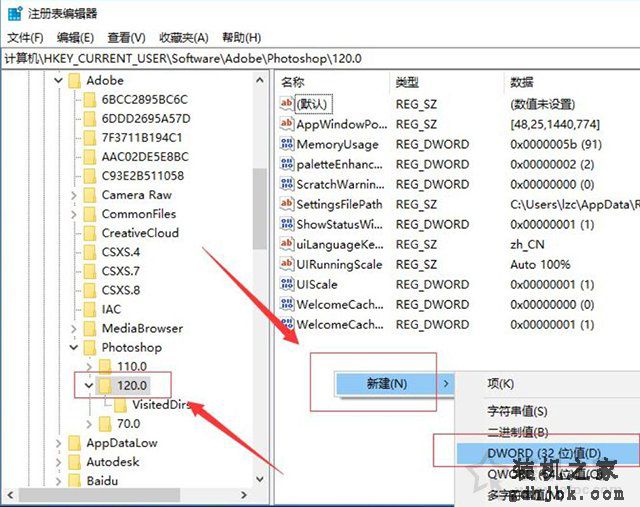Expand the AppDataLow key
The width and height of the screenshot is (640, 507).
(x=58, y=443)
